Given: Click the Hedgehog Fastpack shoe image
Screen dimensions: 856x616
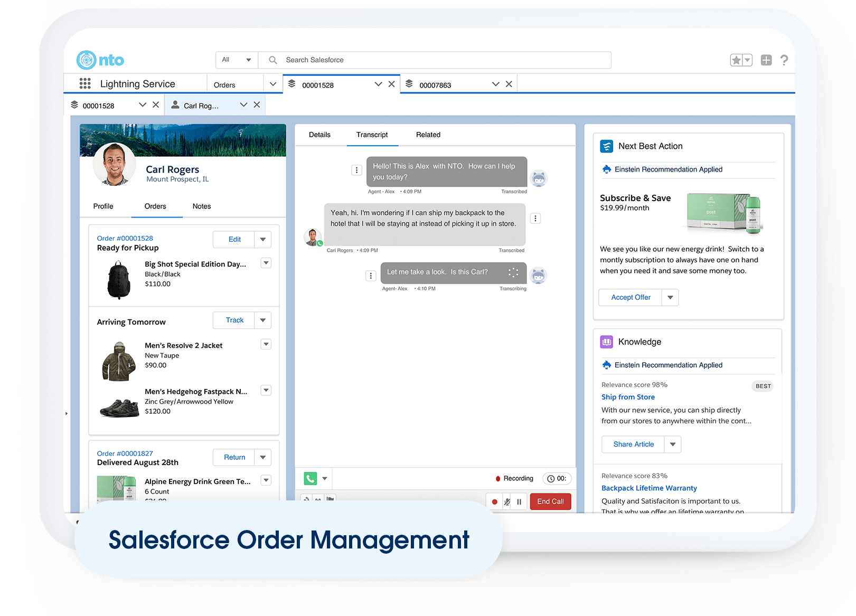Looking at the screenshot, I should pos(119,407).
